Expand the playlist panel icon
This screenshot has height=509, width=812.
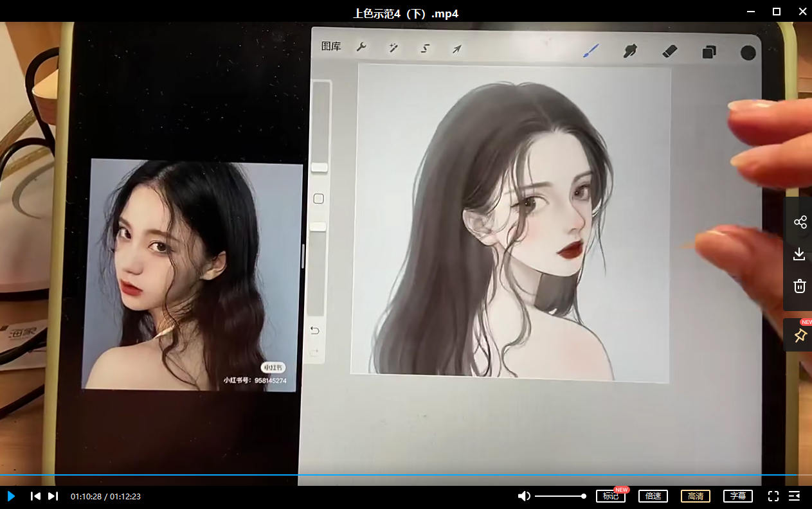(795, 496)
